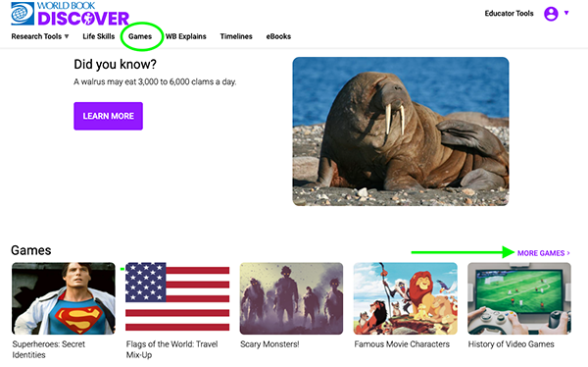Image resolution: width=588 pixels, height=367 pixels.
Task: Follow the MORE GAMES link
Action: pos(543,253)
